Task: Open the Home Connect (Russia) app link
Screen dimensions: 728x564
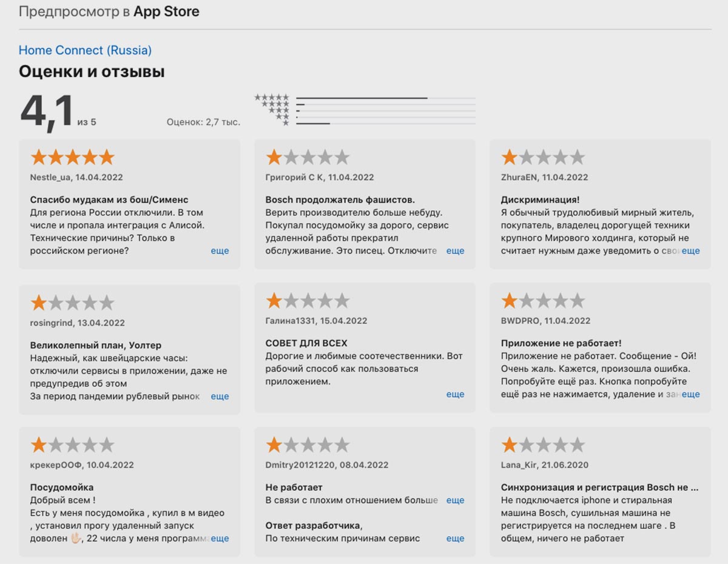Action: coord(85,50)
